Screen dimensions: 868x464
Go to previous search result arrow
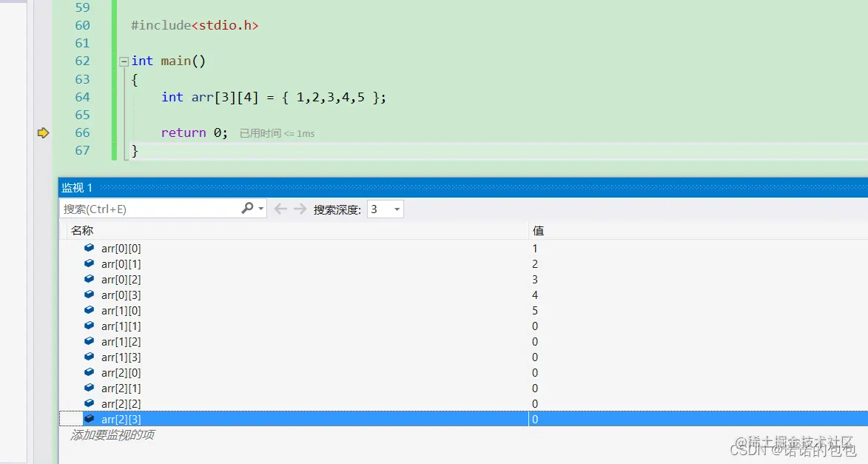(x=280, y=209)
